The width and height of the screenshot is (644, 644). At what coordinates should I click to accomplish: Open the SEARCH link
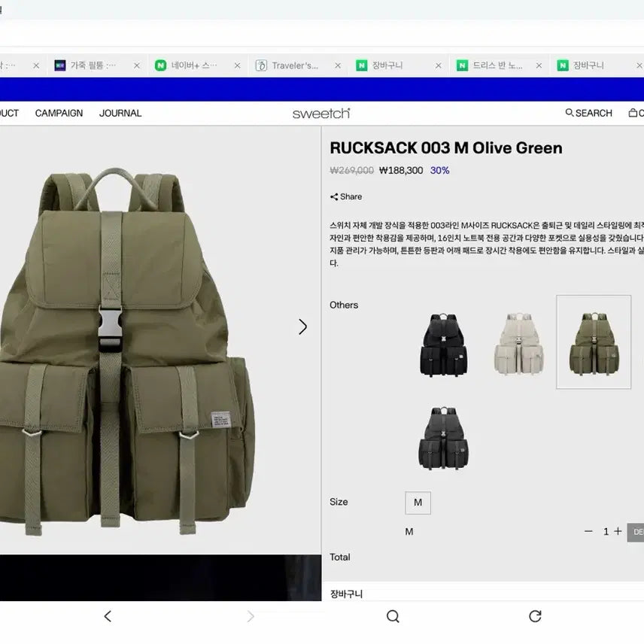coord(594,113)
